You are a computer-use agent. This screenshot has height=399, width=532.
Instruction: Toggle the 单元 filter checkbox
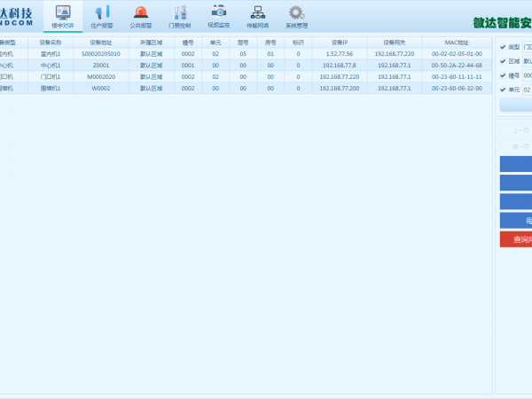503,90
